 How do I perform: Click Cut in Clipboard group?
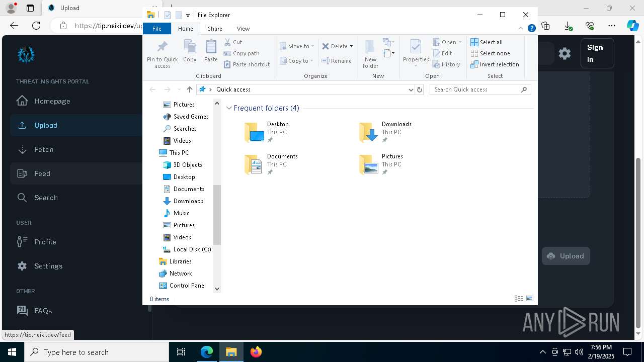point(233,42)
